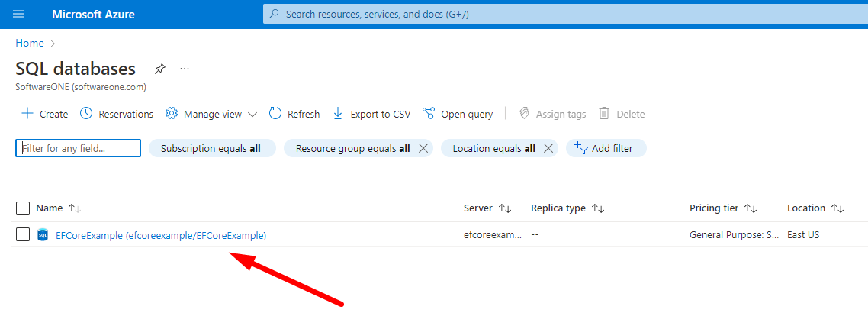
Task: Click the SQL database icon for EFCoreExample
Action: (x=43, y=235)
